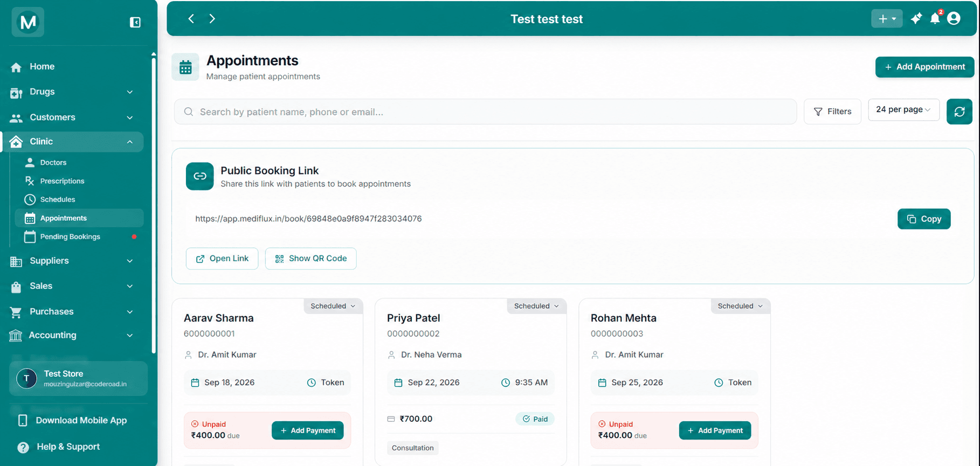Click the Help & Support question icon

(x=23, y=447)
